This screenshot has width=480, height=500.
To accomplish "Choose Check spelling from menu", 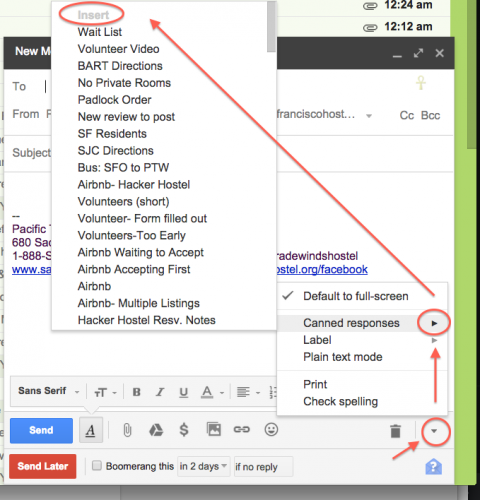I will pos(362,401).
